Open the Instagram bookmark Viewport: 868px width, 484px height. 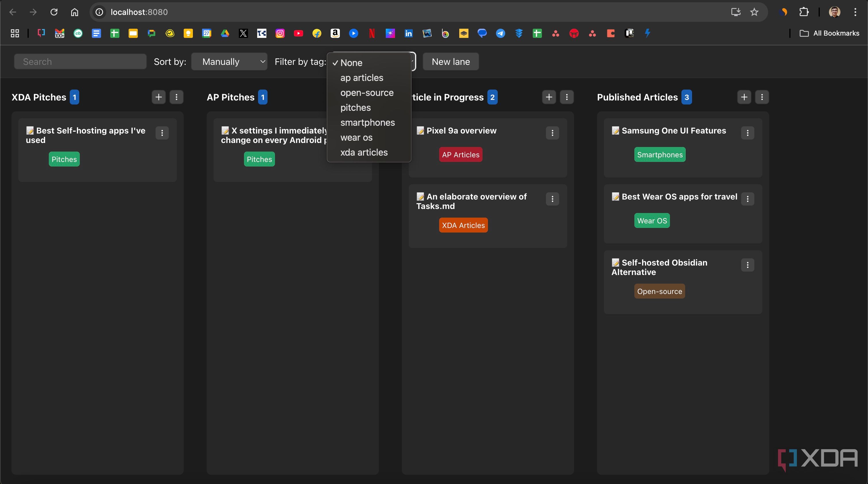point(280,33)
